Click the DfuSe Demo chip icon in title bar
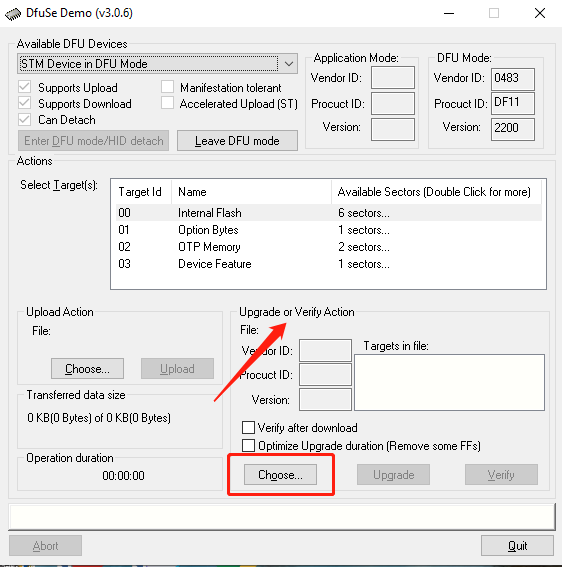The width and height of the screenshot is (562, 567). [x=13, y=14]
